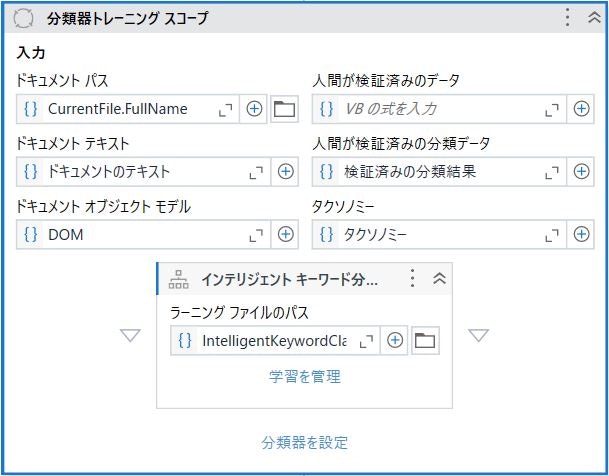
Task: Click the タクソノミー label above field
Action: point(343,207)
